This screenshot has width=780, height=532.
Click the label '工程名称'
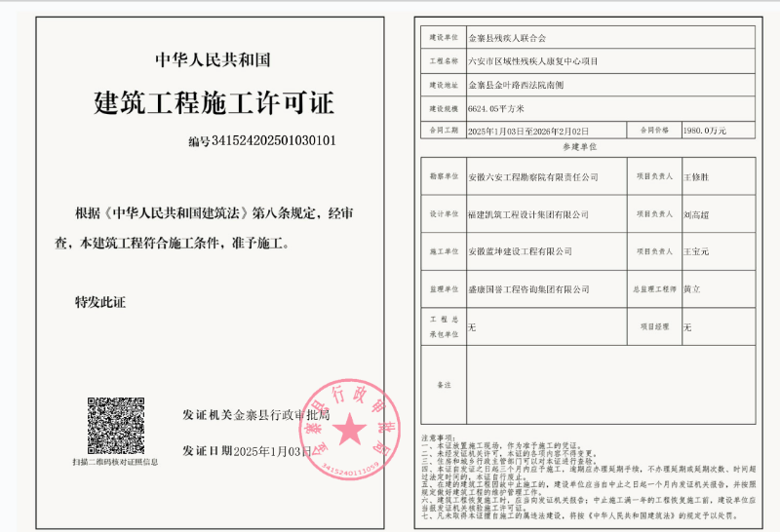[x=444, y=61]
